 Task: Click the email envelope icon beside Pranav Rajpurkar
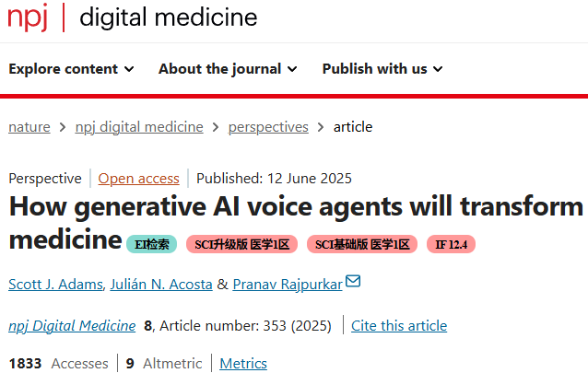click(353, 281)
